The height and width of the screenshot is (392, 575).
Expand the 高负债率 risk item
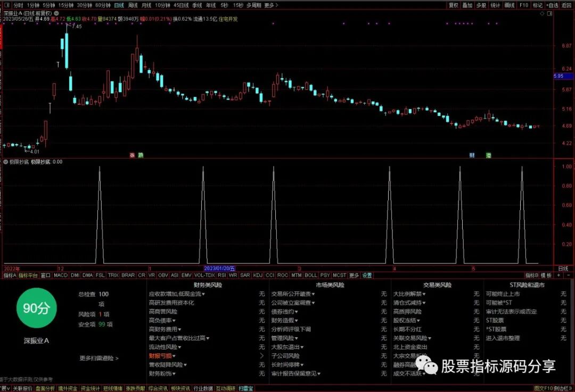coord(162,321)
